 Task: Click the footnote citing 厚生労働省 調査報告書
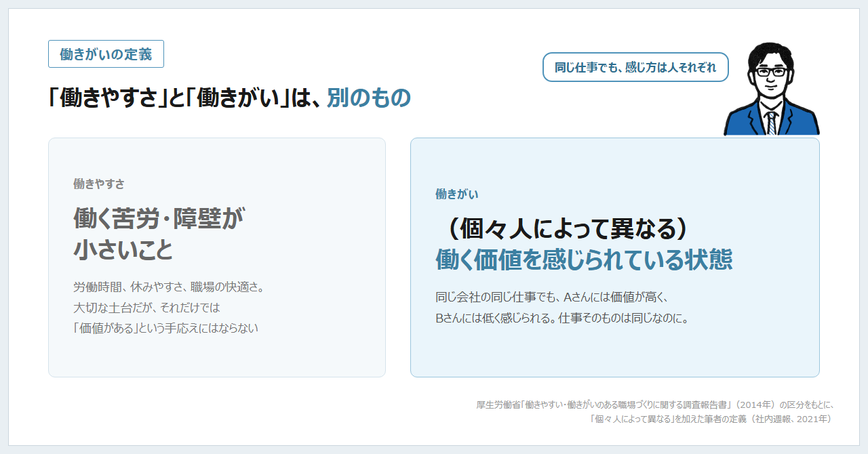tap(654, 405)
